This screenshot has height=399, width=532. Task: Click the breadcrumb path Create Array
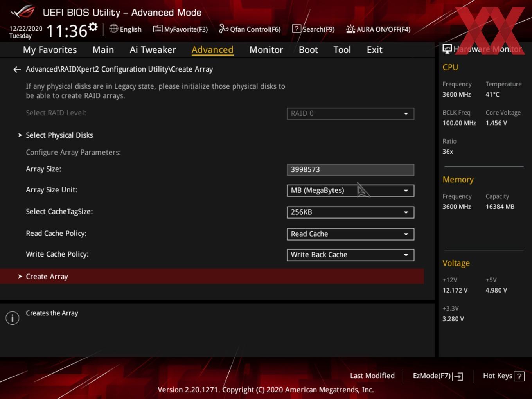(x=192, y=69)
